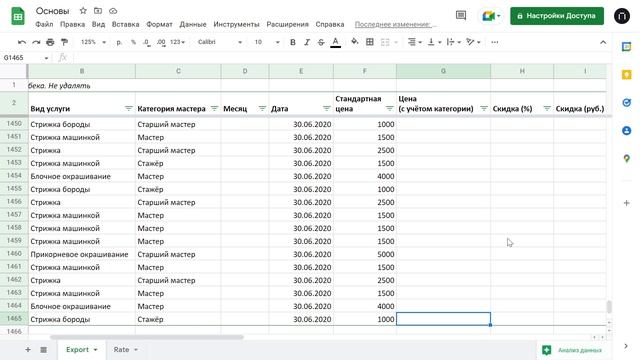Screen dimensions: 640x360
Task: Check the cloud save status icon
Action: coord(113,11)
